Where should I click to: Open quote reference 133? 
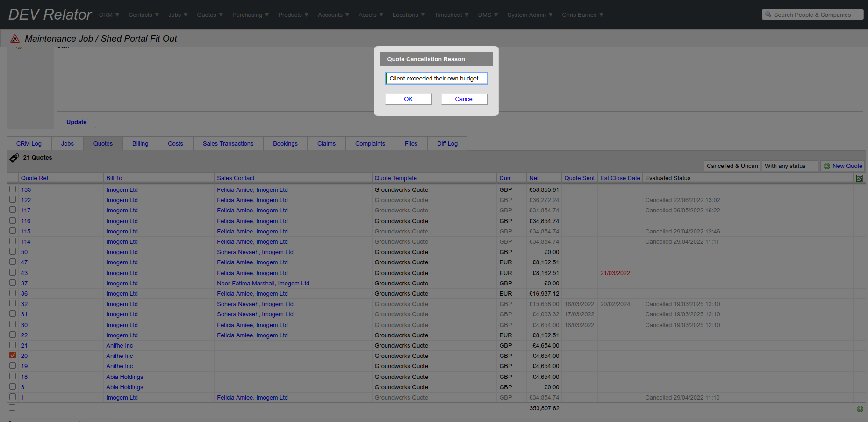coord(26,190)
